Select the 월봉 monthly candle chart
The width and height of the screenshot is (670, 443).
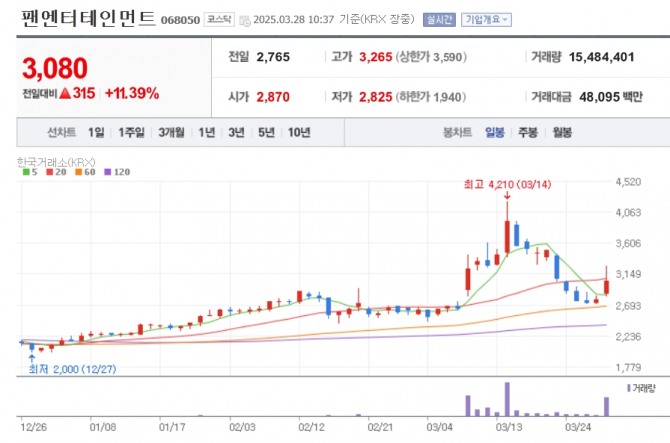[x=561, y=132]
